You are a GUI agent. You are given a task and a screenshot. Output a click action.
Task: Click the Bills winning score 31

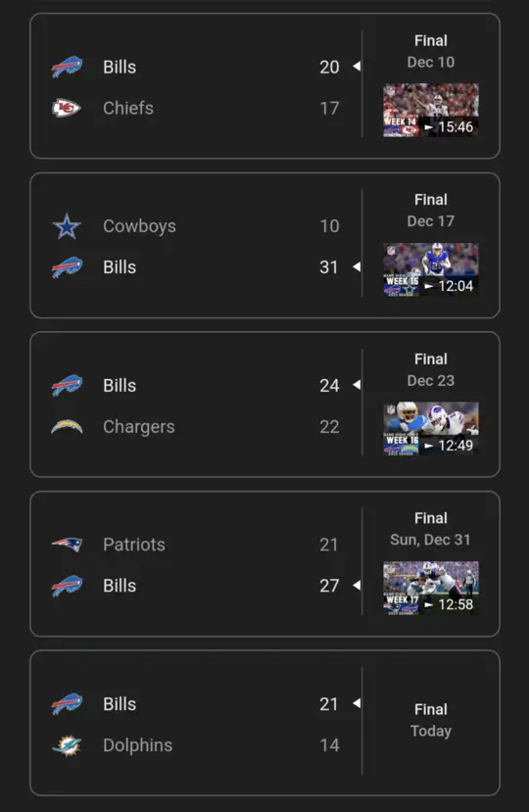[328, 267]
